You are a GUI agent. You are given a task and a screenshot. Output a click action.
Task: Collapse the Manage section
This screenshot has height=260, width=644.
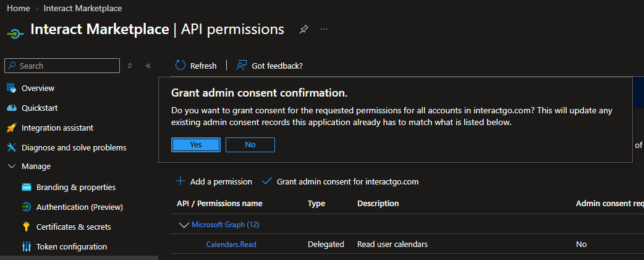12,166
